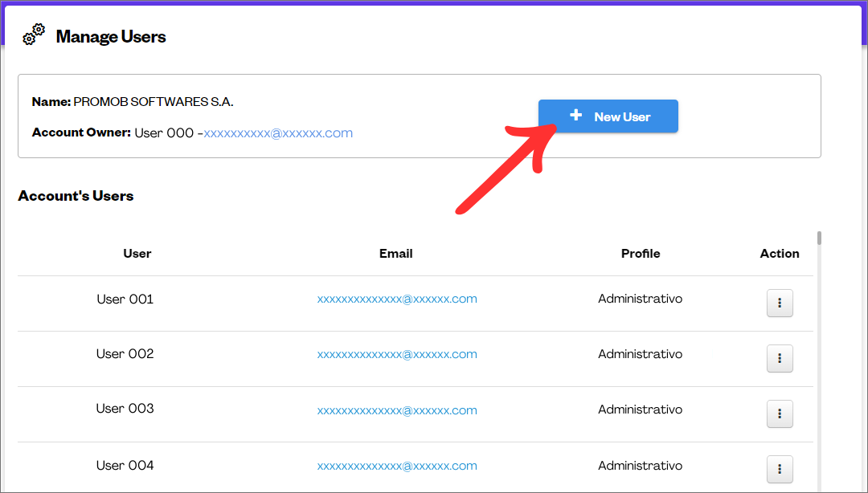Open the action menu for User 001

(780, 304)
